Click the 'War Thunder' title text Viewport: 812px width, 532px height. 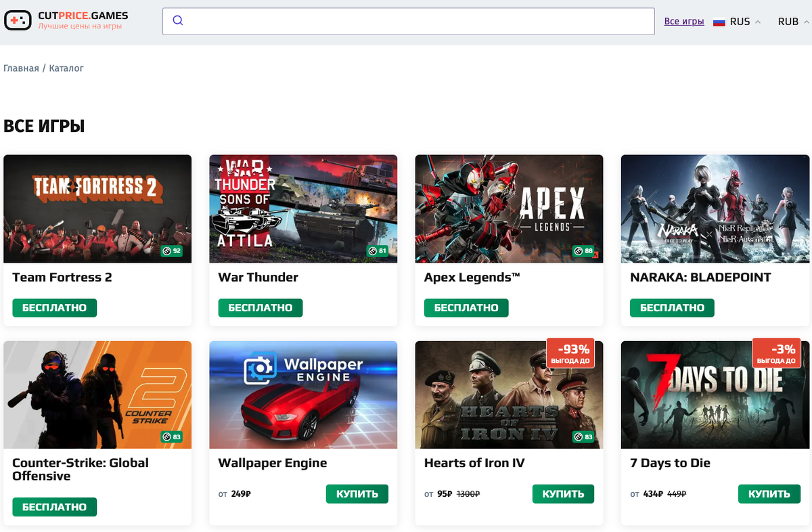point(258,278)
